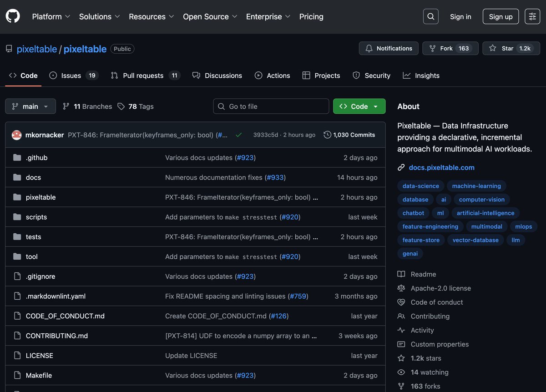Expand the Enterprise menu

coord(268,16)
